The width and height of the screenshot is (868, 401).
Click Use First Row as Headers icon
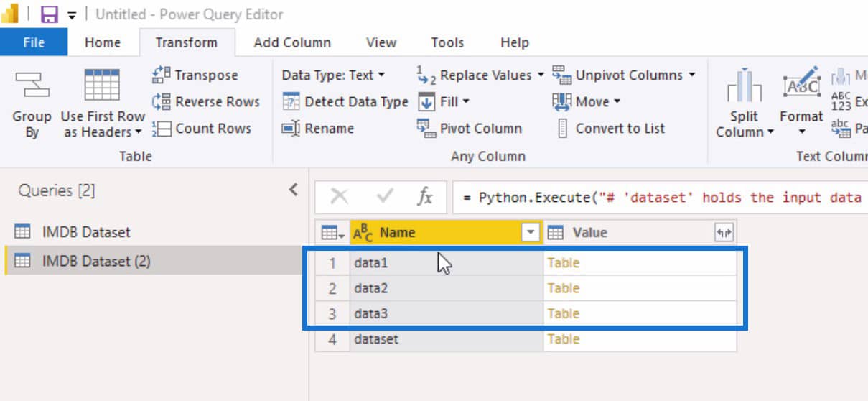pos(102,86)
